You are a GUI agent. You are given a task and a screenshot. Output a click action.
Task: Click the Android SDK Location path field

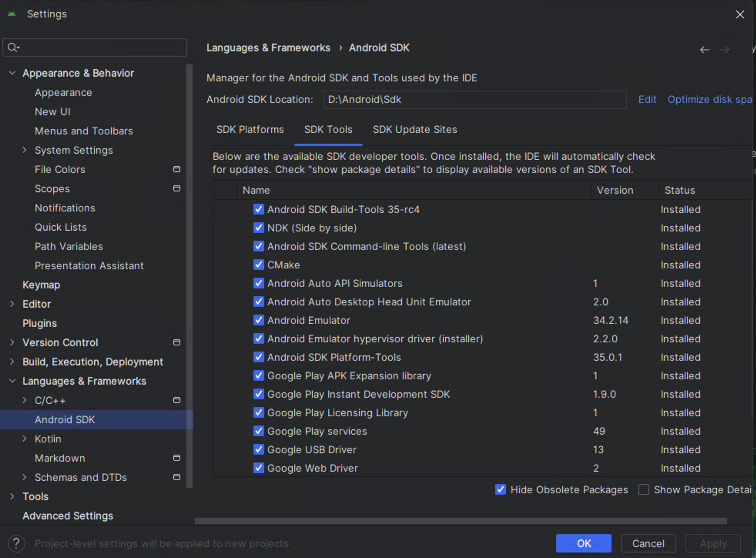[x=474, y=99]
